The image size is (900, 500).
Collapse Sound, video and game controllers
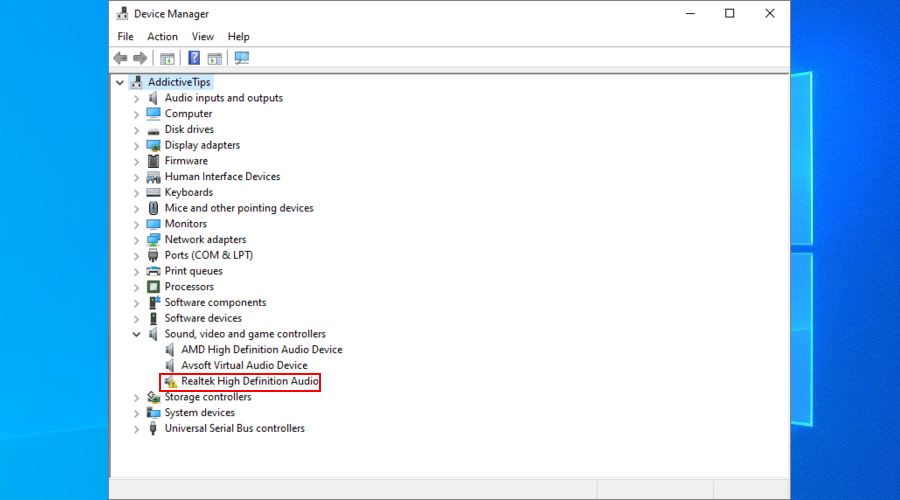[x=136, y=334]
